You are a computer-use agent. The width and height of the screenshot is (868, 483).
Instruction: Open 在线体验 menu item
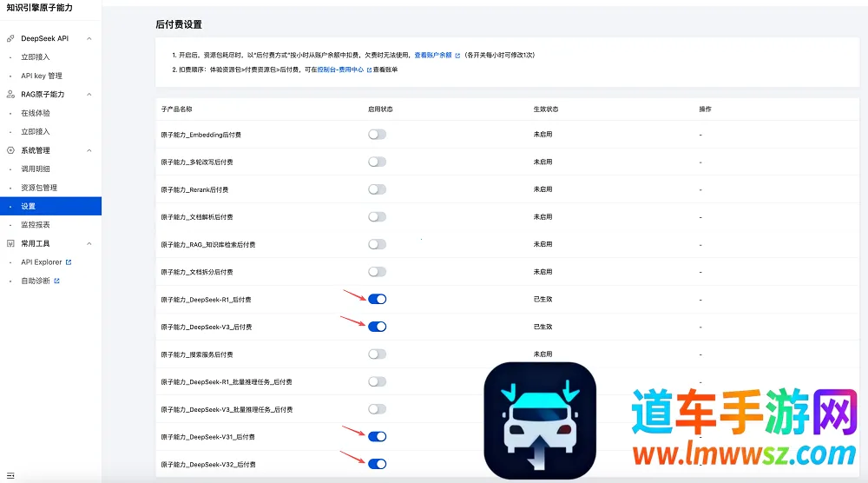click(x=36, y=113)
